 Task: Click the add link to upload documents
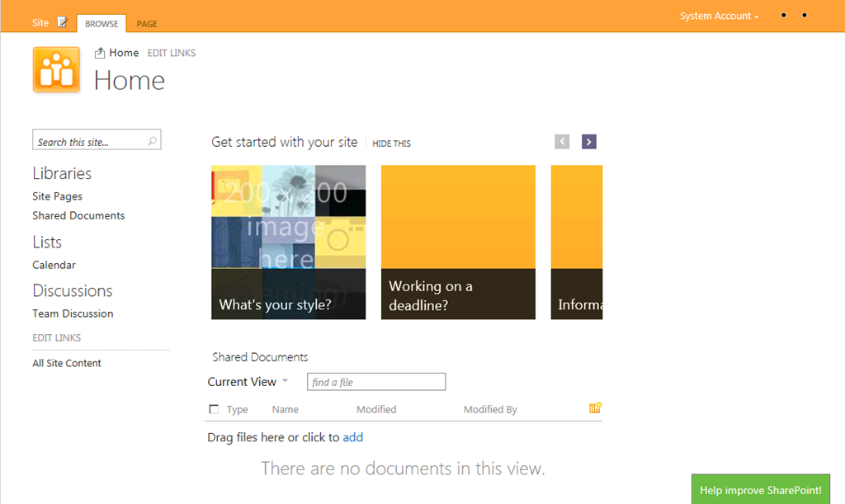(352, 437)
